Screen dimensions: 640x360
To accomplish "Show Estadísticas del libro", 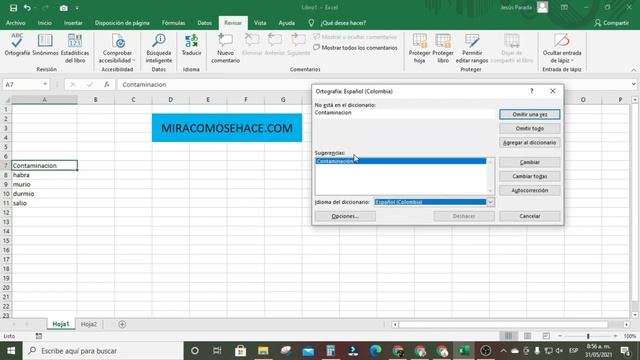I will click(75, 48).
